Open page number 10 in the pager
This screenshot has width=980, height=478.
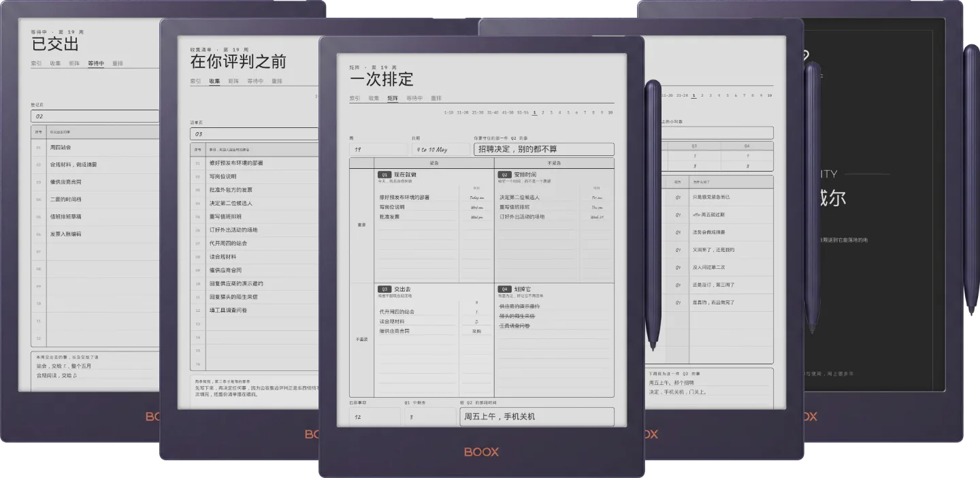[610, 112]
